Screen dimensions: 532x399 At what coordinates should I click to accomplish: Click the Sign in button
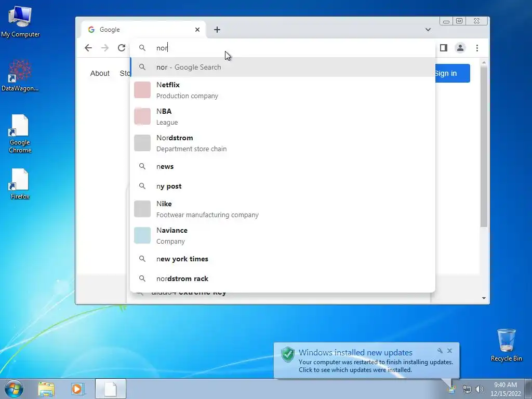(x=453, y=73)
